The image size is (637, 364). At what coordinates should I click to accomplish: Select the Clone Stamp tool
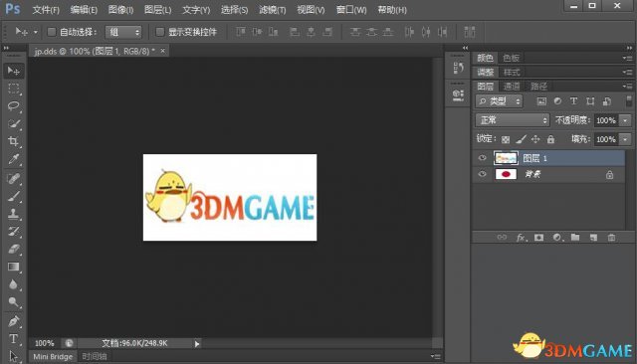tap(14, 214)
